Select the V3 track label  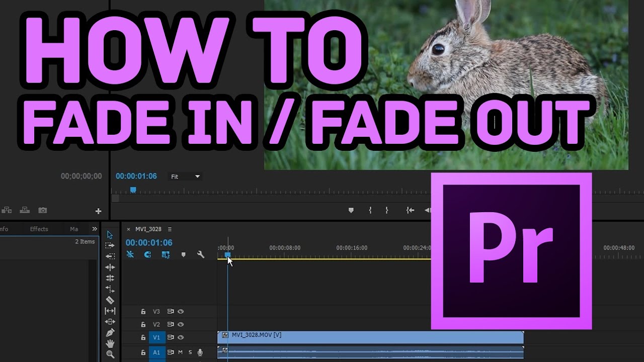point(156,312)
